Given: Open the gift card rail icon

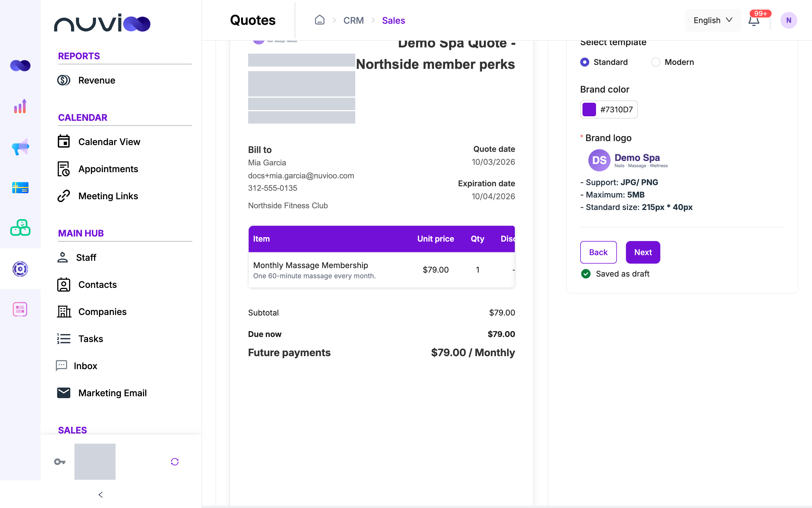Looking at the screenshot, I should 20,187.
